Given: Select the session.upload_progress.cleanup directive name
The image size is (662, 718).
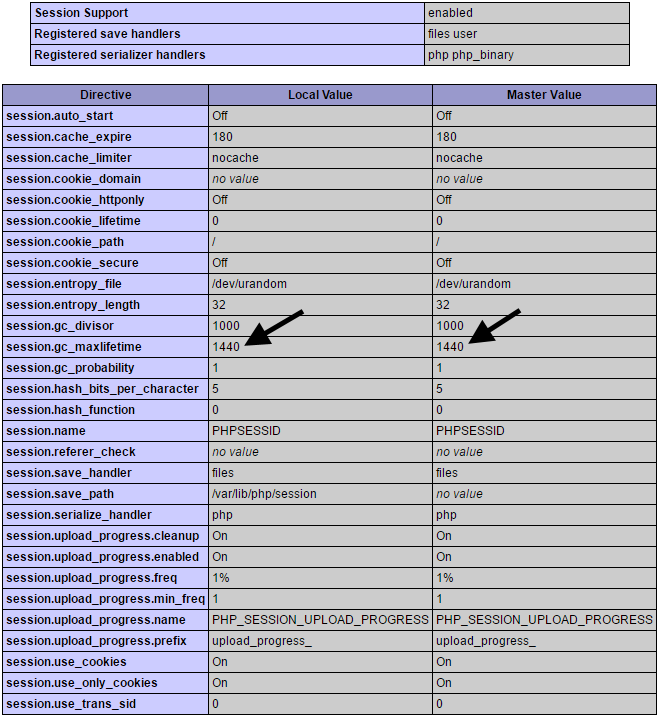Looking at the screenshot, I should click(103, 536).
